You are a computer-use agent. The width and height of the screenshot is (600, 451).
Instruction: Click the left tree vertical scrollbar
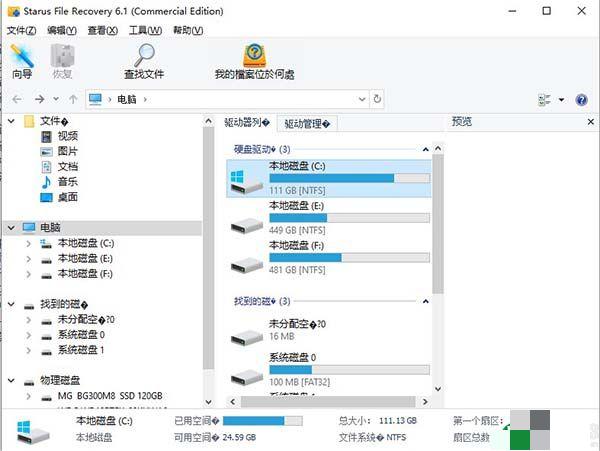tap(209, 248)
